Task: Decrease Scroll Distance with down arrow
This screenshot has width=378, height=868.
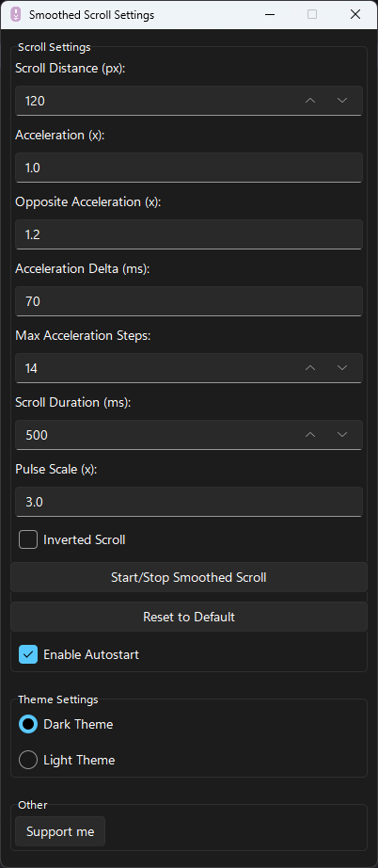Action: (x=342, y=101)
